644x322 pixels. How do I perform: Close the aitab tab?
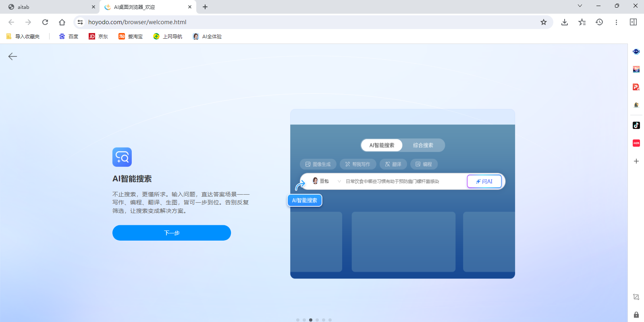(93, 7)
